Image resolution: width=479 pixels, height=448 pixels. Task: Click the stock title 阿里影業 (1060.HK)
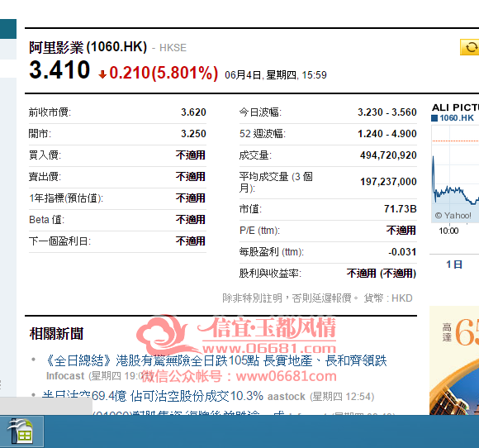[88, 47]
